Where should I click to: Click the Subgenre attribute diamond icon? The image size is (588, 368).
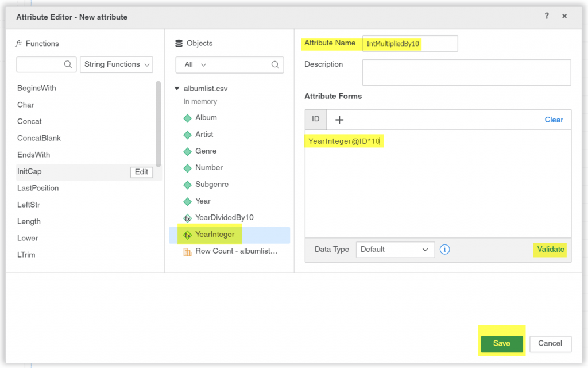(x=188, y=185)
